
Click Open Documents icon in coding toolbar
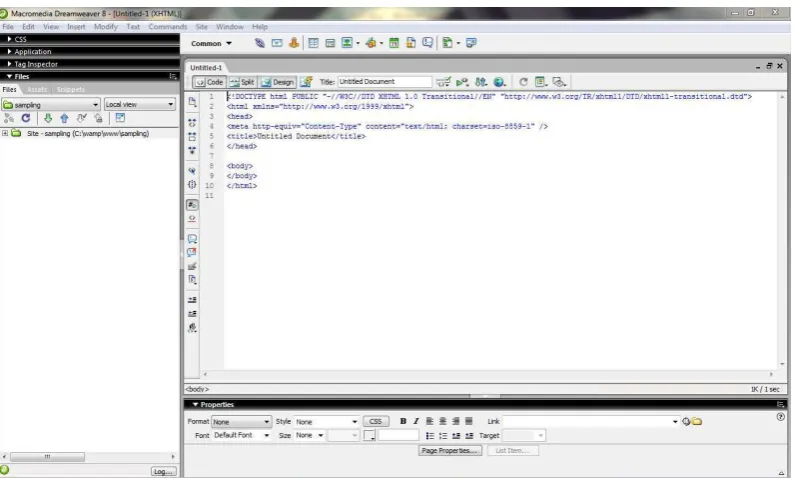pos(192,102)
